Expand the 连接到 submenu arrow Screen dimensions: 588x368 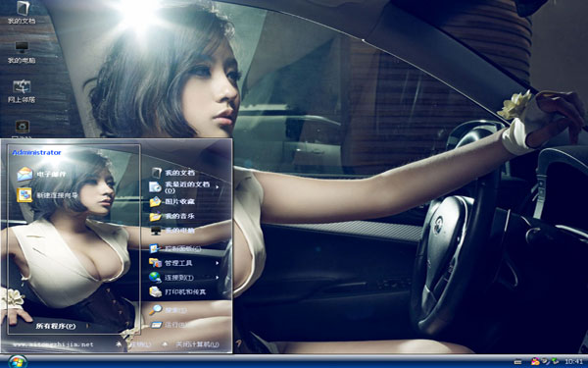click(x=218, y=278)
